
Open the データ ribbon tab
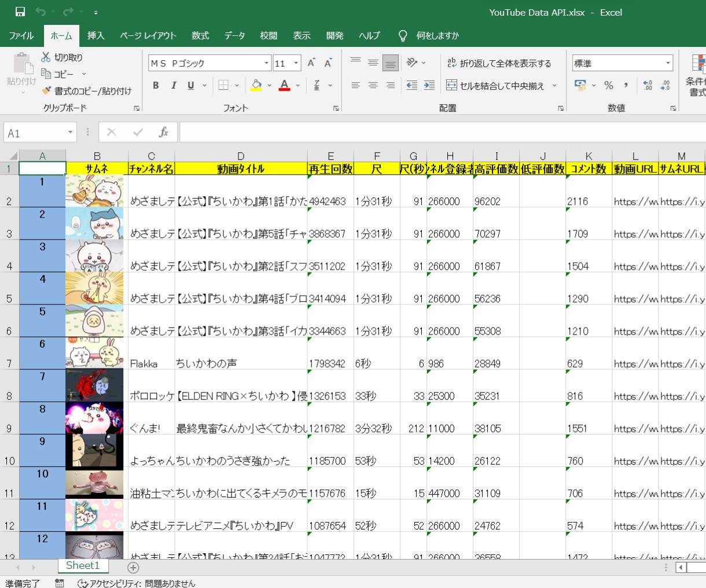click(x=234, y=35)
